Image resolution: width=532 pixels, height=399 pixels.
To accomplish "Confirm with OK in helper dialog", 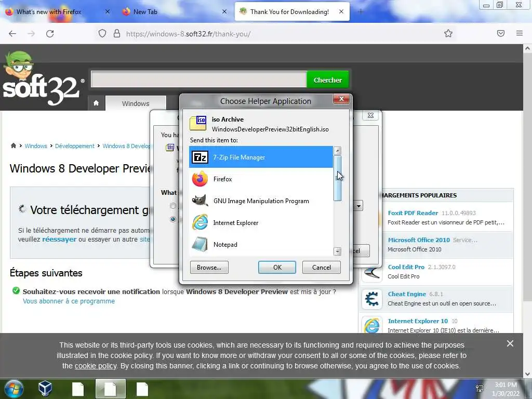I will pyautogui.click(x=277, y=268).
